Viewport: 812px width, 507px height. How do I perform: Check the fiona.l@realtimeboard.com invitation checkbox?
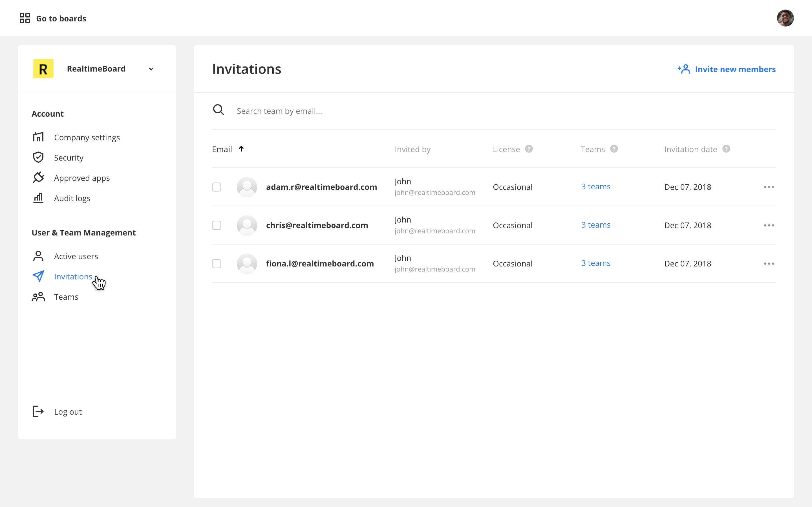(217, 264)
